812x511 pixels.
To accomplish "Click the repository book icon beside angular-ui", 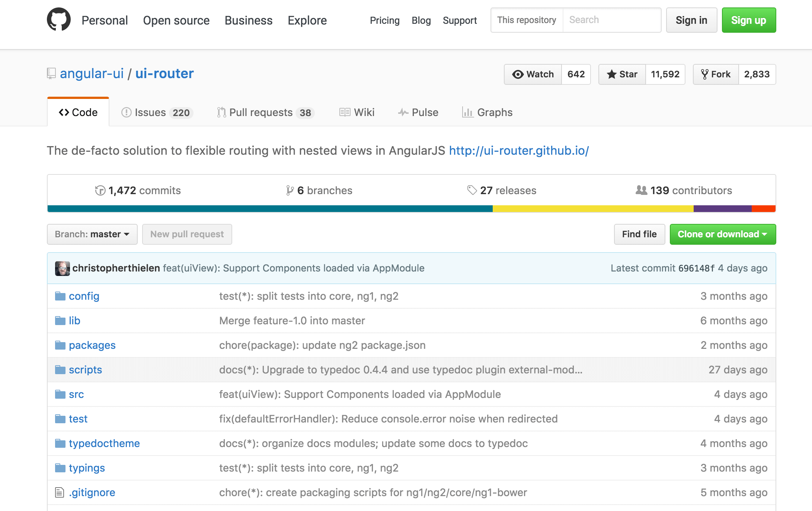I will tap(51, 73).
